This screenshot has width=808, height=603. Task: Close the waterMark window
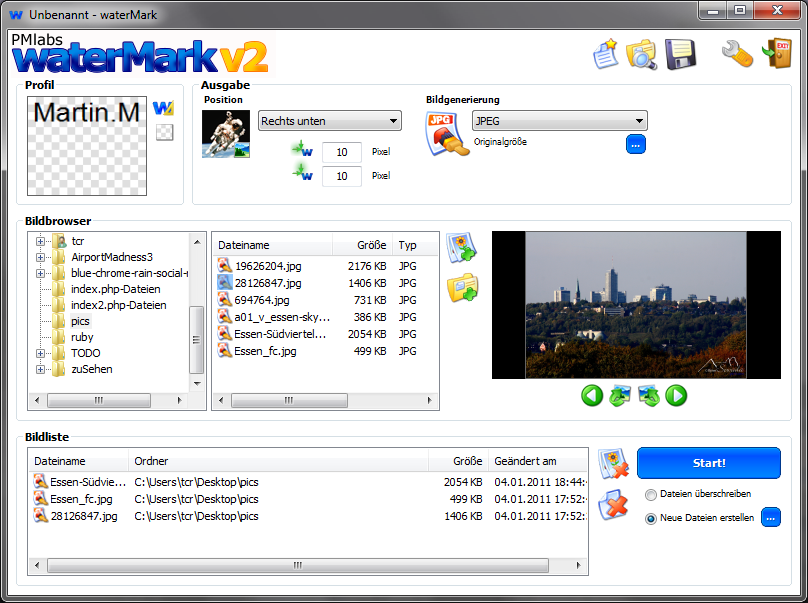pyautogui.click(x=777, y=10)
